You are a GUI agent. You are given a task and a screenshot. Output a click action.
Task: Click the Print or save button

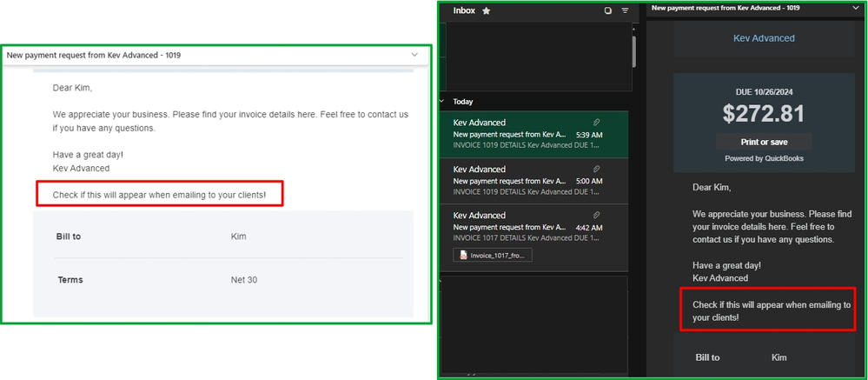tap(764, 142)
